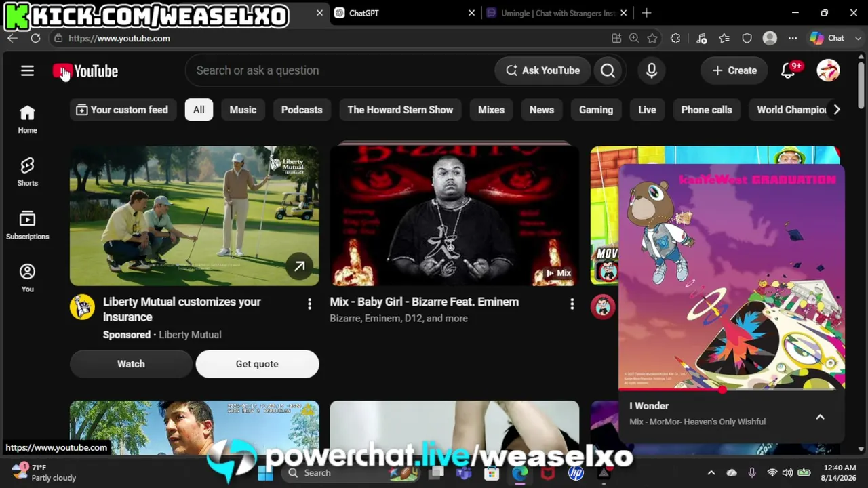
Task: Select the Podcasts filter chip
Action: click(x=302, y=110)
